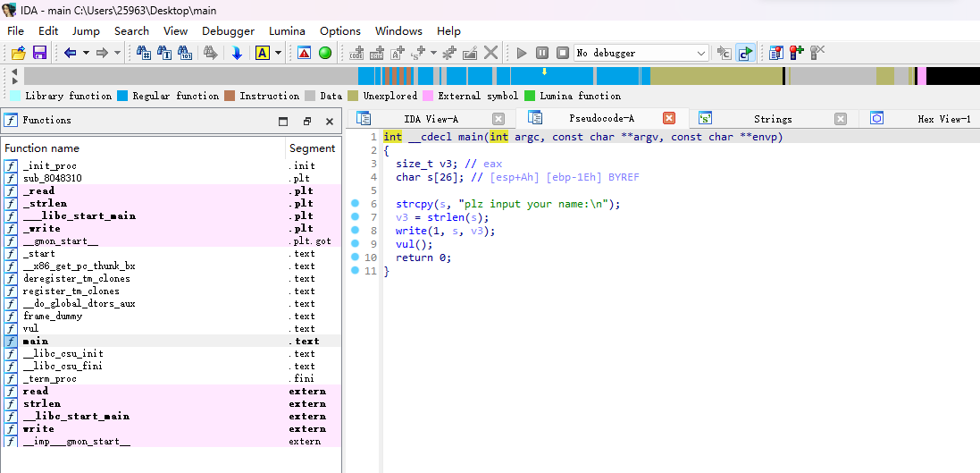Open the Jump menu
This screenshot has width=980, height=473.
click(86, 30)
